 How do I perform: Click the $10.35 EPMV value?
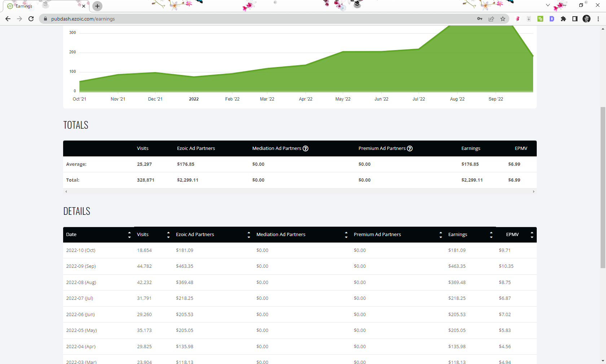coord(506,266)
